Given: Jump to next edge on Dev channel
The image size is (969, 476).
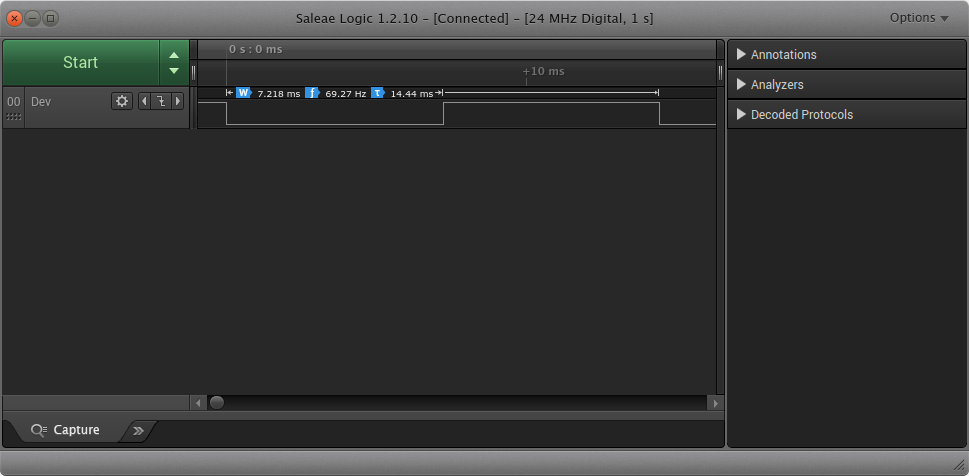Looking at the screenshot, I should (177, 101).
